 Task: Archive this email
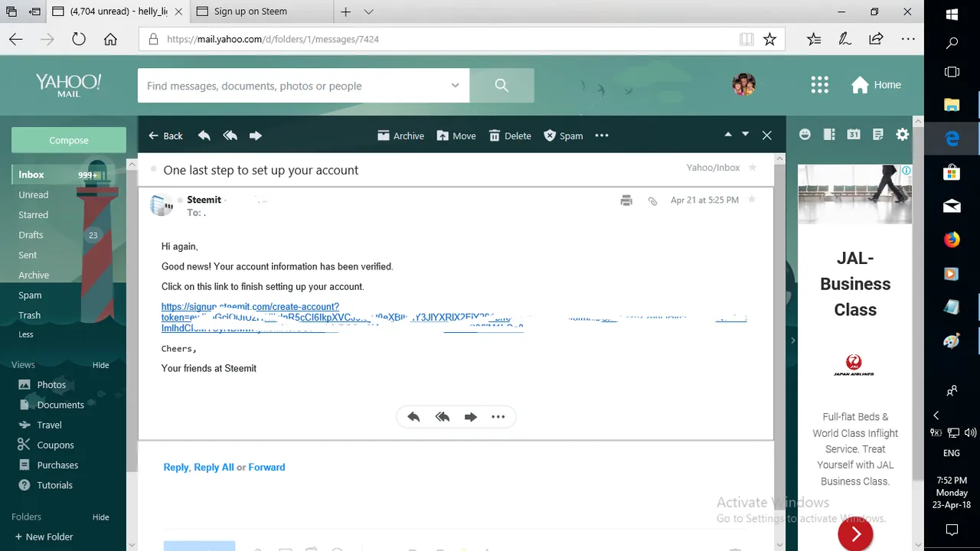(400, 135)
